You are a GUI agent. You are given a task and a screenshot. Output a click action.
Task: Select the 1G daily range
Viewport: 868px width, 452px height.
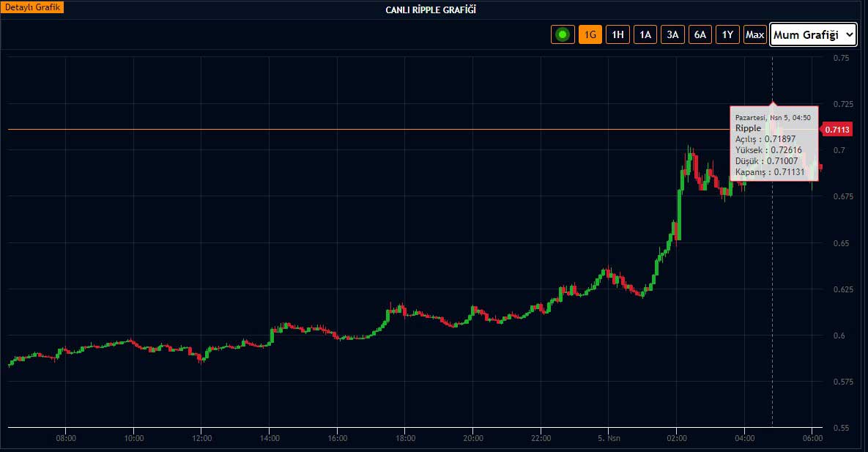(x=590, y=35)
